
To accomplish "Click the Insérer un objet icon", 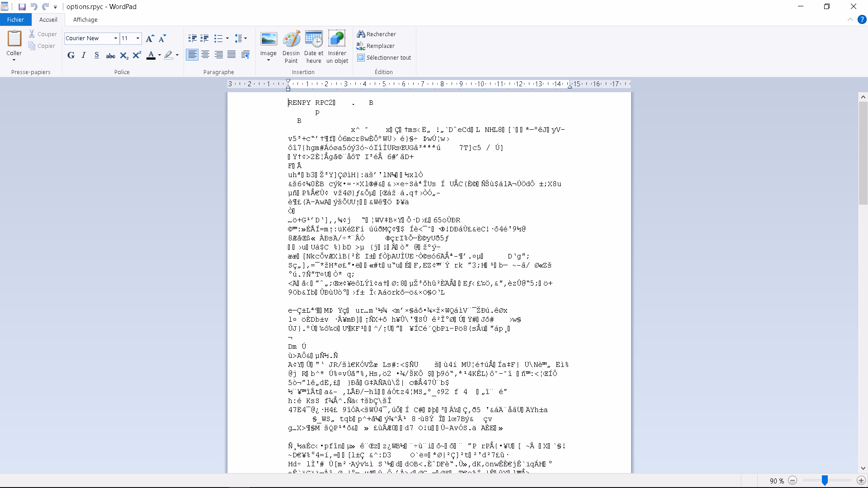I will (x=337, y=39).
